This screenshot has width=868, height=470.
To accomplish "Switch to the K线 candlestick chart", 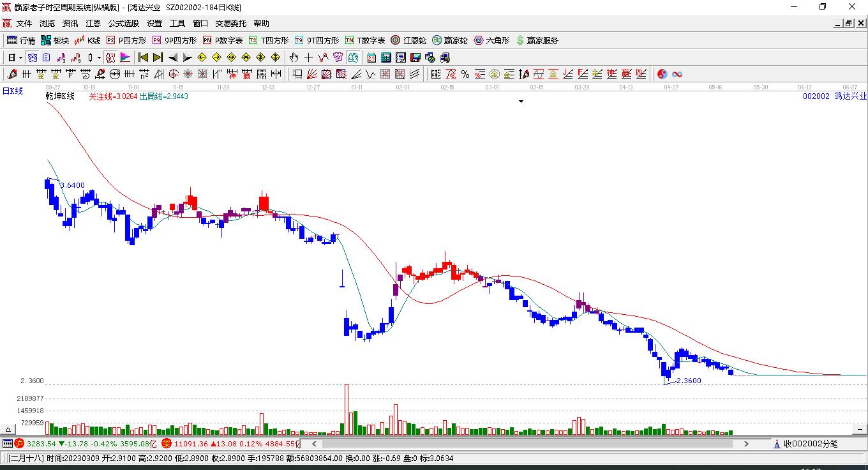I will point(87,40).
